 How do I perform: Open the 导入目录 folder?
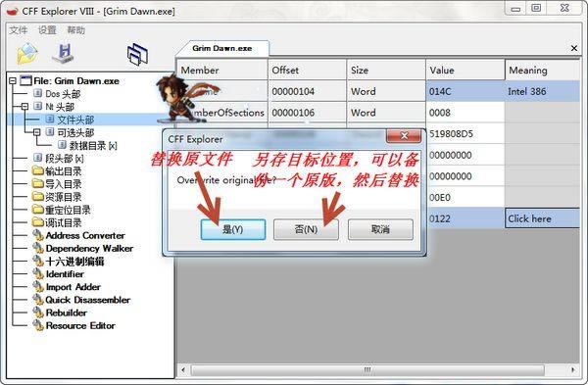(64, 184)
